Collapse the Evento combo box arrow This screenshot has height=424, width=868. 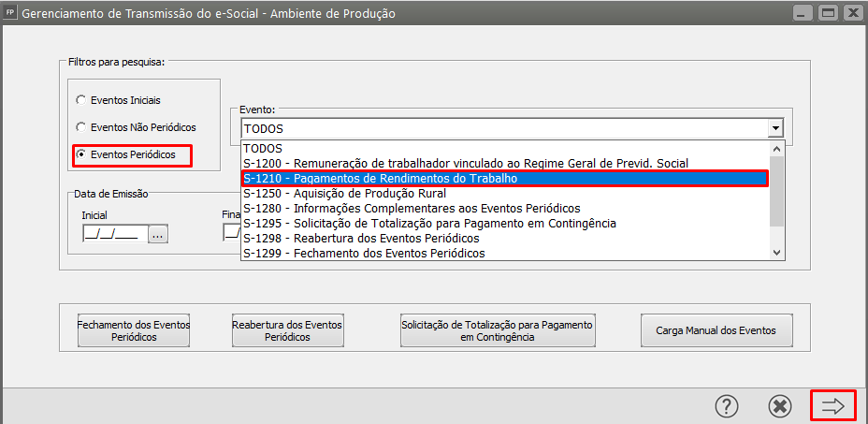[775, 129]
